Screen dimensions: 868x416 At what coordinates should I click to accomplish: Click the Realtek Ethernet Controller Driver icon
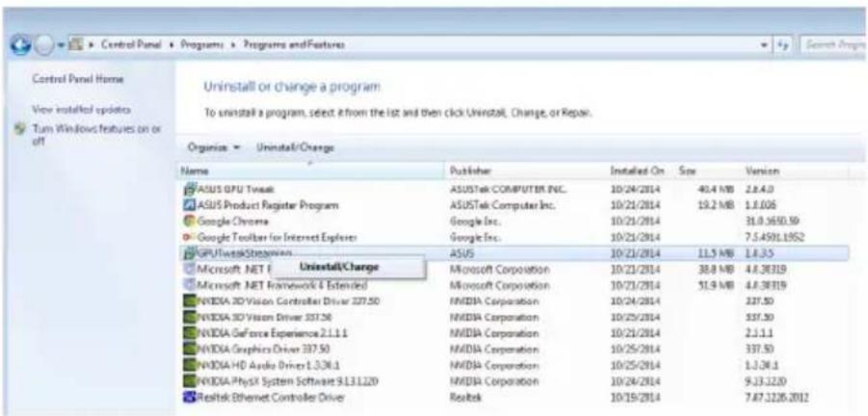tap(189, 397)
